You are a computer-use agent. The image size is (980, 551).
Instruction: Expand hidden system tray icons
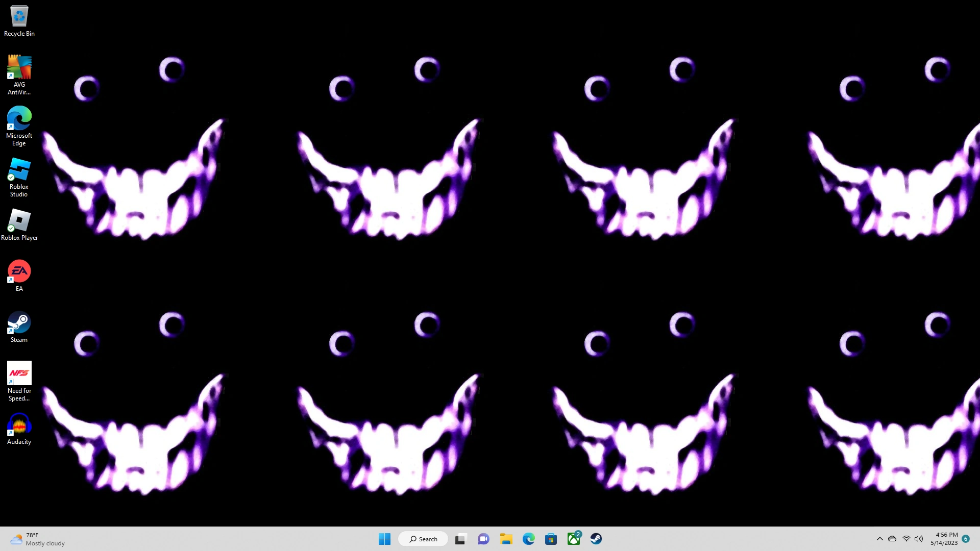coord(880,539)
